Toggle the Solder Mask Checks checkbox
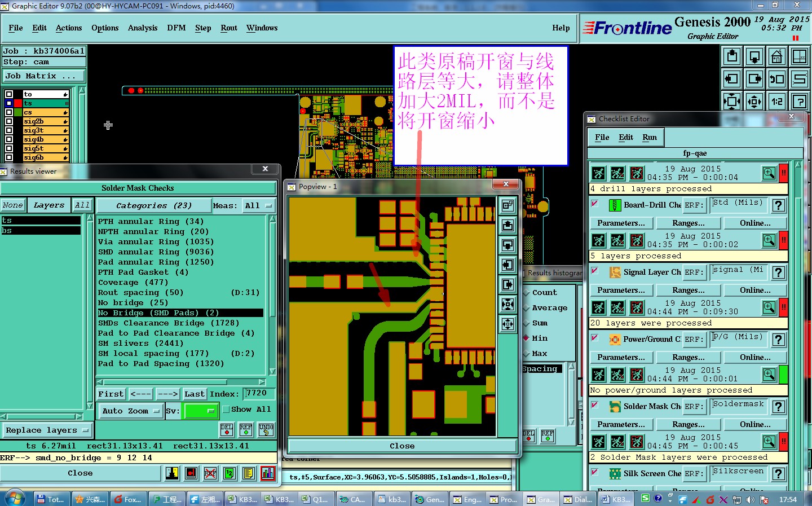This screenshot has width=812, height=506. [595, 405]
